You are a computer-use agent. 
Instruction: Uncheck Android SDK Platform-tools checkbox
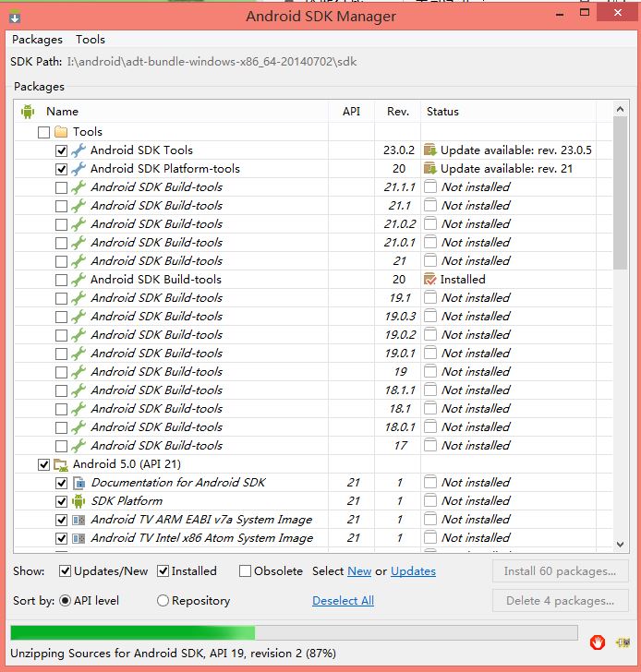coord(61,169)
